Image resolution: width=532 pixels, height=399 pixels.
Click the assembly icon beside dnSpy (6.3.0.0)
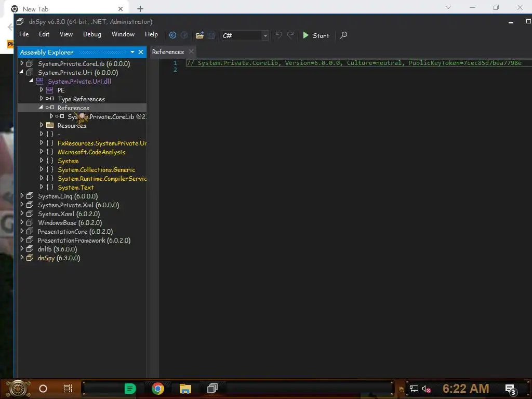tap(30, 258)
